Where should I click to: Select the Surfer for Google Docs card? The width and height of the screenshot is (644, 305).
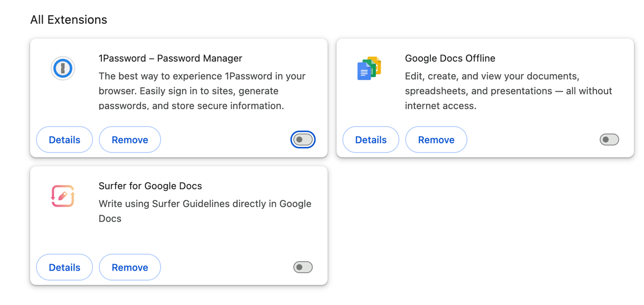tap(179, 226)
